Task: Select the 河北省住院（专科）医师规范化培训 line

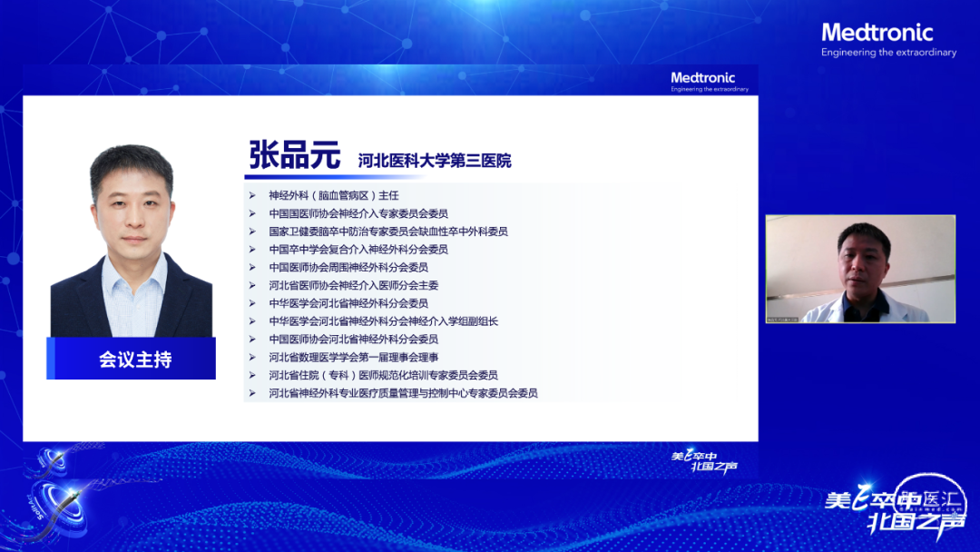Action: [383, 375]
